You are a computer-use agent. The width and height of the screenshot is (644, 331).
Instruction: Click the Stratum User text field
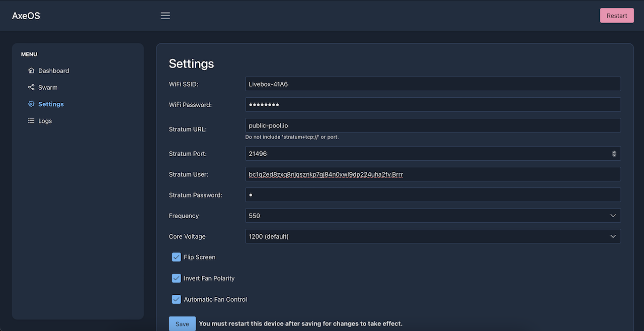pyautogui.click(x=433, y=174)
